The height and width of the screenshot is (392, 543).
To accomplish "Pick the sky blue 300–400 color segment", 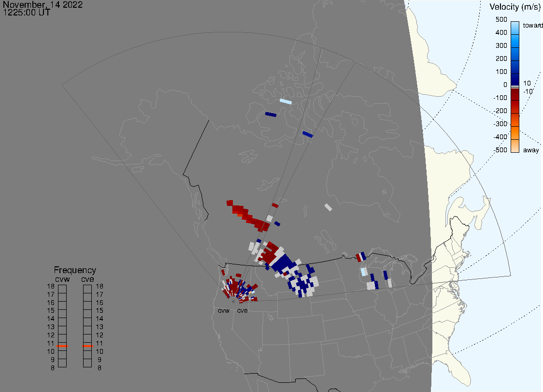I will [x=515, y=41].
